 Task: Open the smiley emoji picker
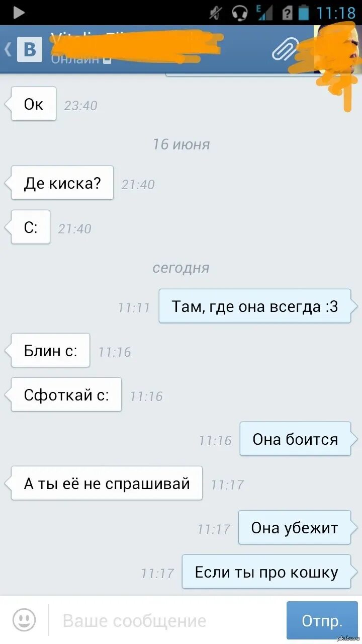click(x=24, y=620)
